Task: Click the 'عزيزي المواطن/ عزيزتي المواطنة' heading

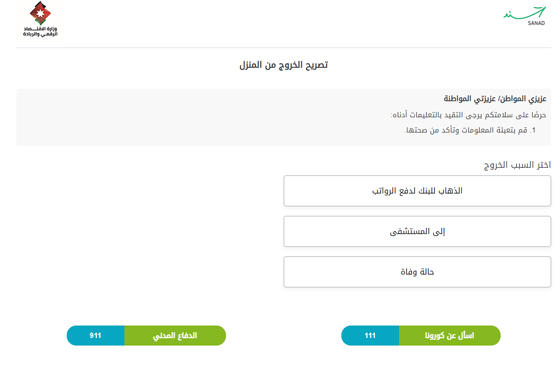Action: (x=495, y=99)
